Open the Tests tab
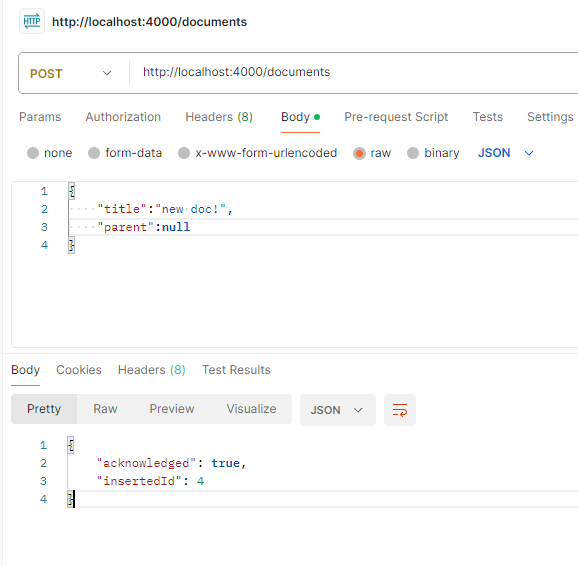Screen dimensions: 578x566 pyautogui.click(x=487, y=117)
